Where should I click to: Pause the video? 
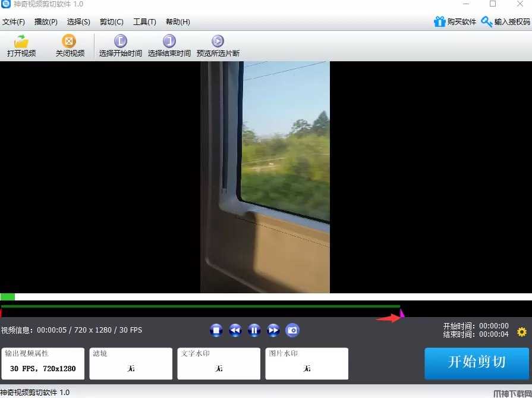pyautogui.click(x=254, y=330)
